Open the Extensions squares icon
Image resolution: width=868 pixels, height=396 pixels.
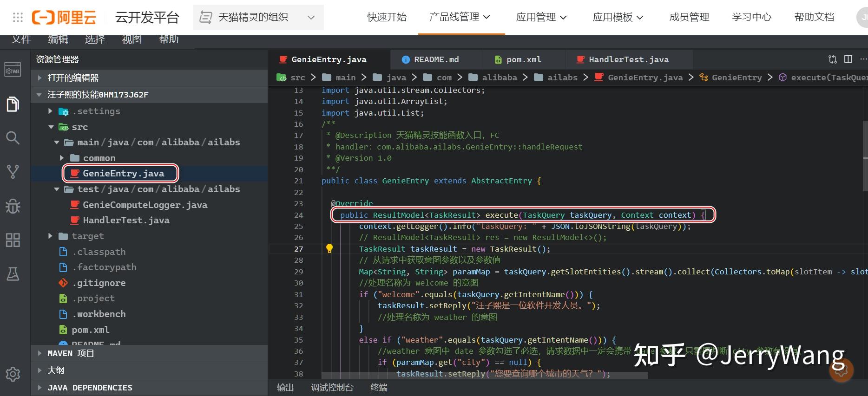[13, 240]
